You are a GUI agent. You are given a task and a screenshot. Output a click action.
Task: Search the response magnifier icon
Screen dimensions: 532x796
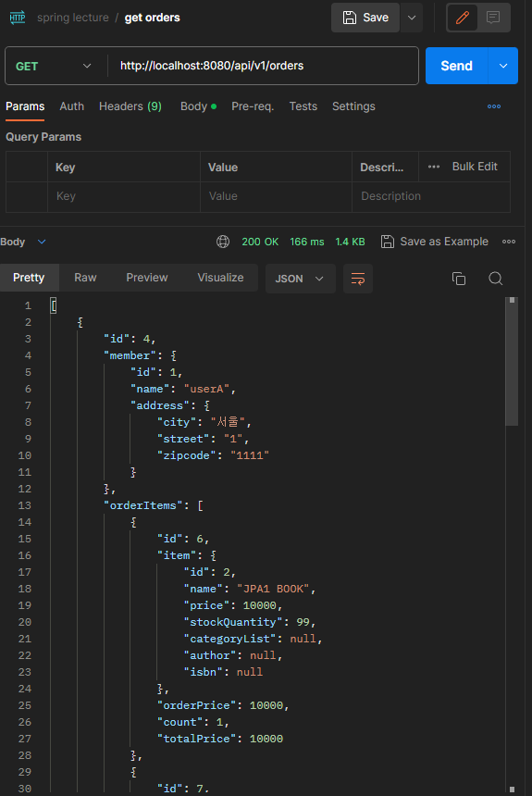pos(495,279)
